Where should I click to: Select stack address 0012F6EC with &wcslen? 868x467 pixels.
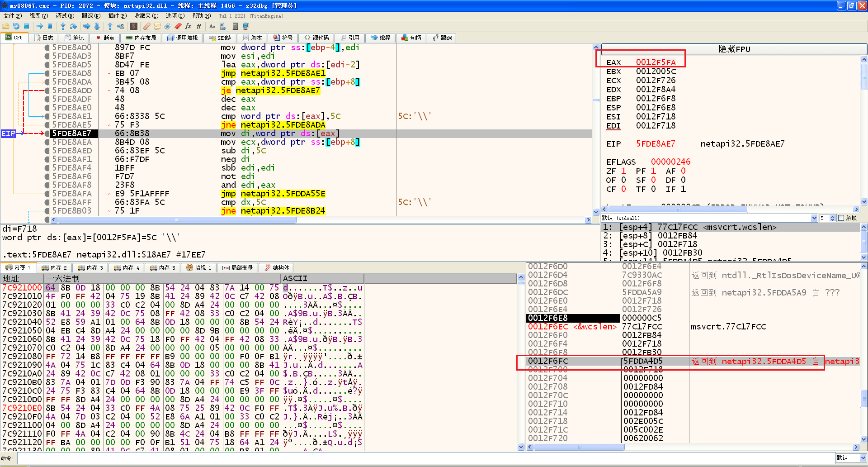click(572, 327)
